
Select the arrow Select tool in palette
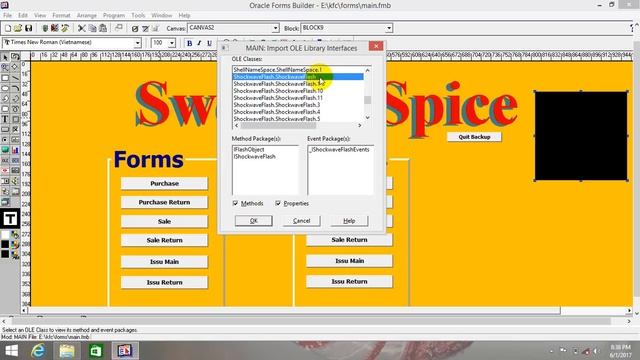click(5, 57)
